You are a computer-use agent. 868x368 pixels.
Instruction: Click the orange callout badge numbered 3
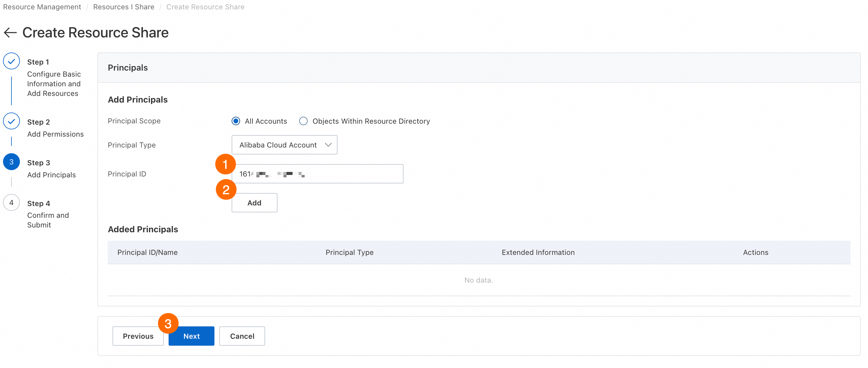point(168,324)
